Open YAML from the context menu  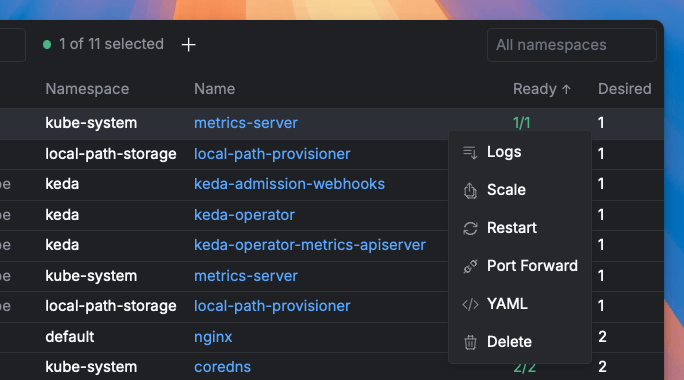pyautogui.click(x=520, y=304)
